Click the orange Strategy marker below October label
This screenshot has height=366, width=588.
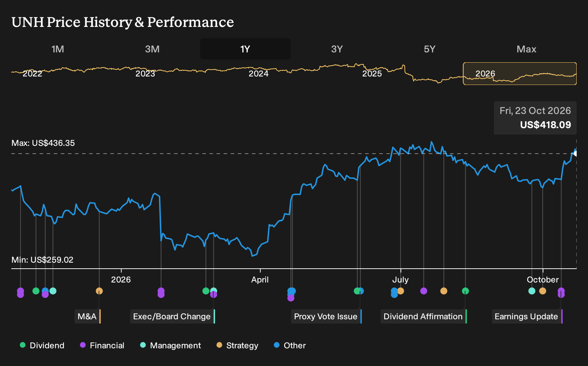coord(543,291)
